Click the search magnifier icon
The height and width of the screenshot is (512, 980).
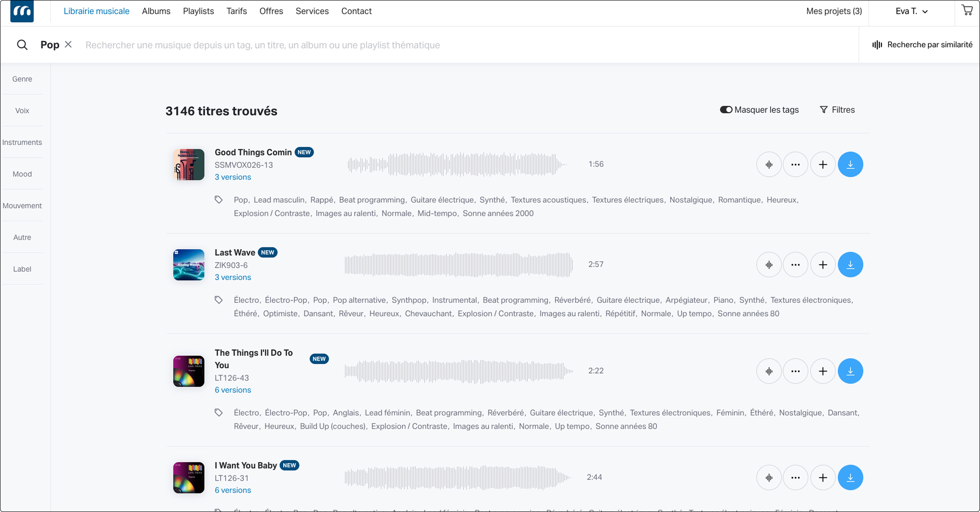(22, 45)
